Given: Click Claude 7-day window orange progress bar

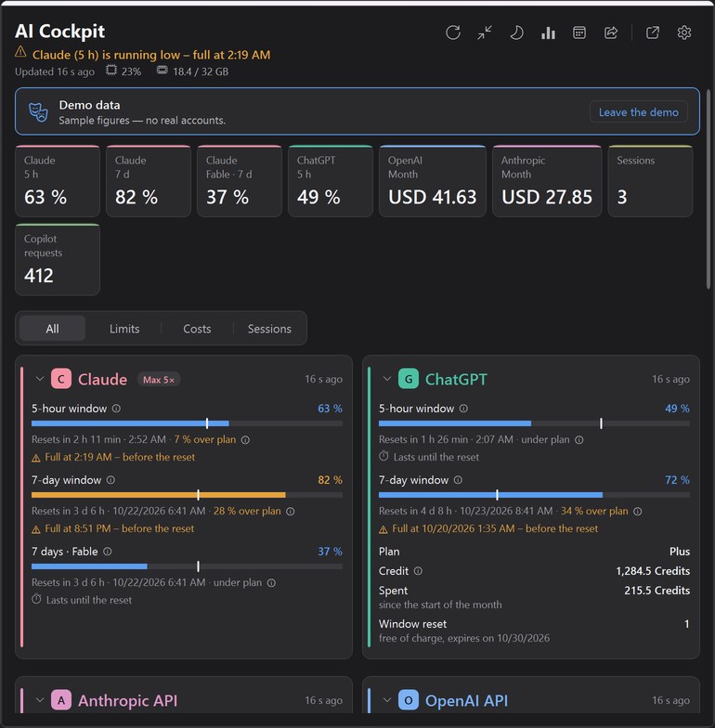Looking at the screenshot, I should [x=188, y=495].
